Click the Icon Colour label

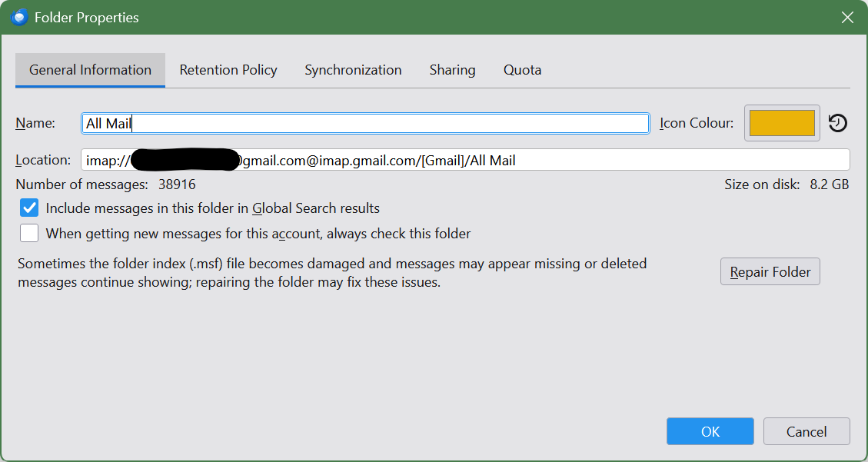point(697,123)
